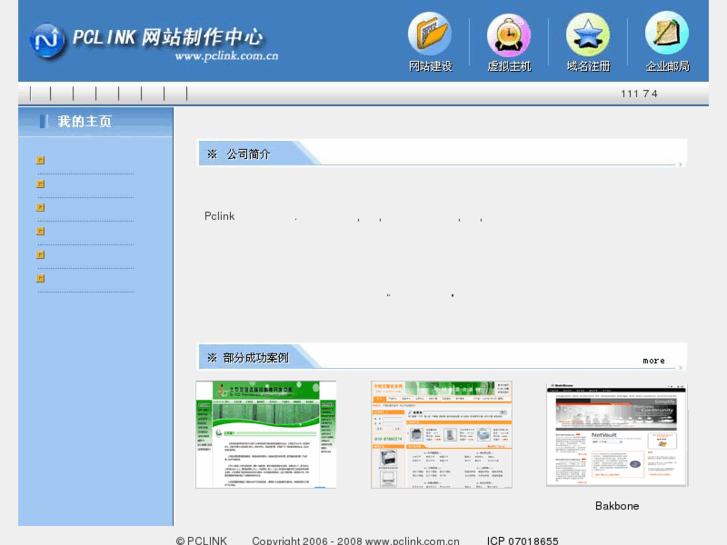This screenshot has height=545, width=727.
Task: Click the 公司简介 section header
Action: [248, 154]
